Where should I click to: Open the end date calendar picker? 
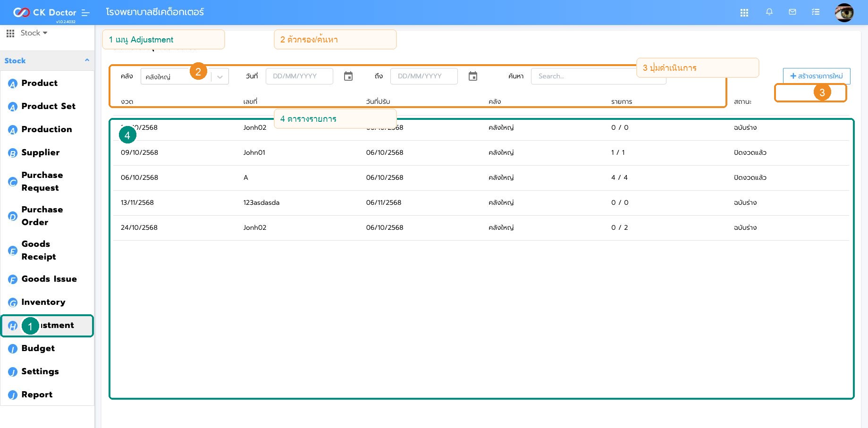(x=473, y=76)
